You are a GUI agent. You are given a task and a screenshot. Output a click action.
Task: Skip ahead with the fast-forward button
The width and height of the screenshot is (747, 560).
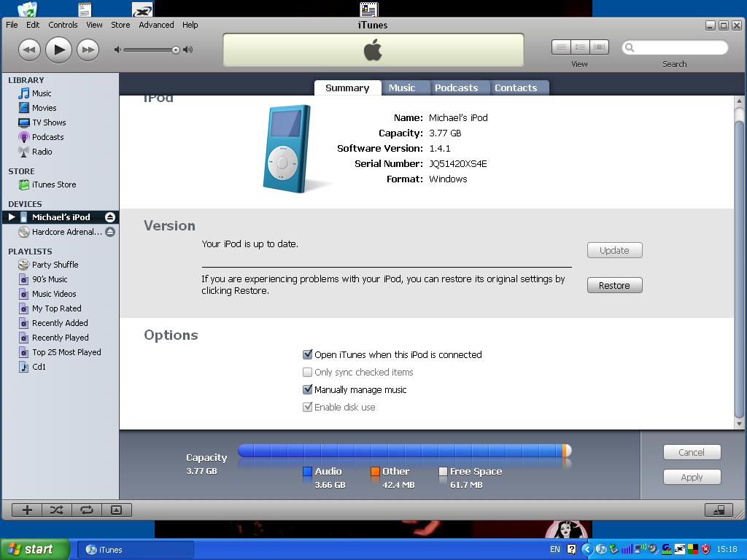88,50
